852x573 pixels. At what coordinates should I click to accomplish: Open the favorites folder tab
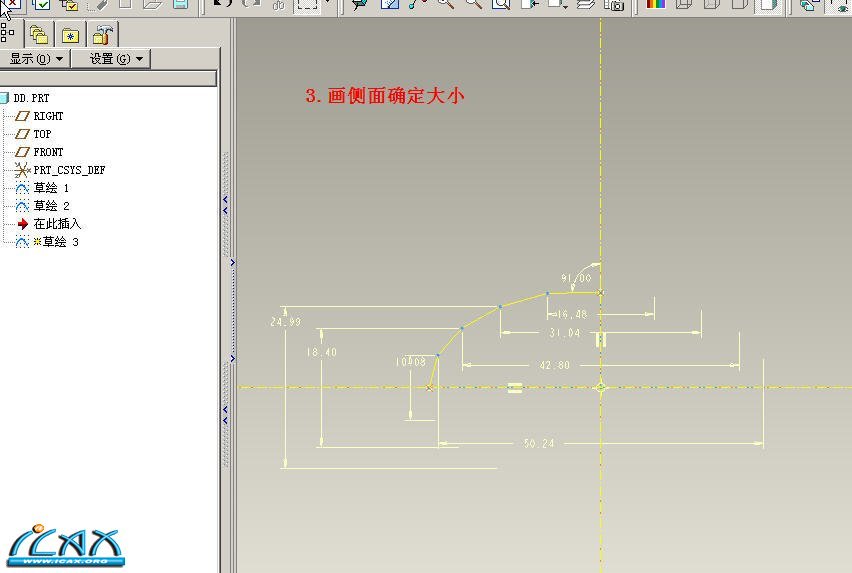70,35
